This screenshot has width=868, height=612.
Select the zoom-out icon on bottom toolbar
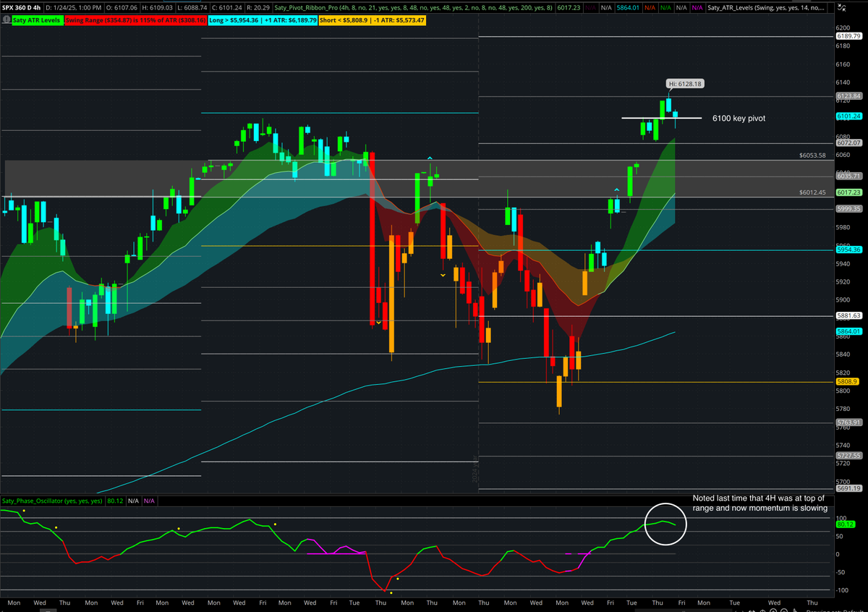[784, 611]
